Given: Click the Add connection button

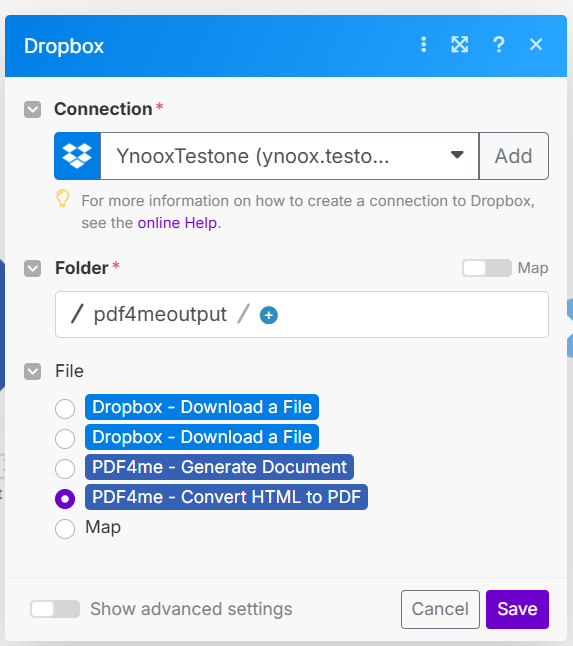Looking at the screenshot, I should pyautogui.click(x=514, y=156).
